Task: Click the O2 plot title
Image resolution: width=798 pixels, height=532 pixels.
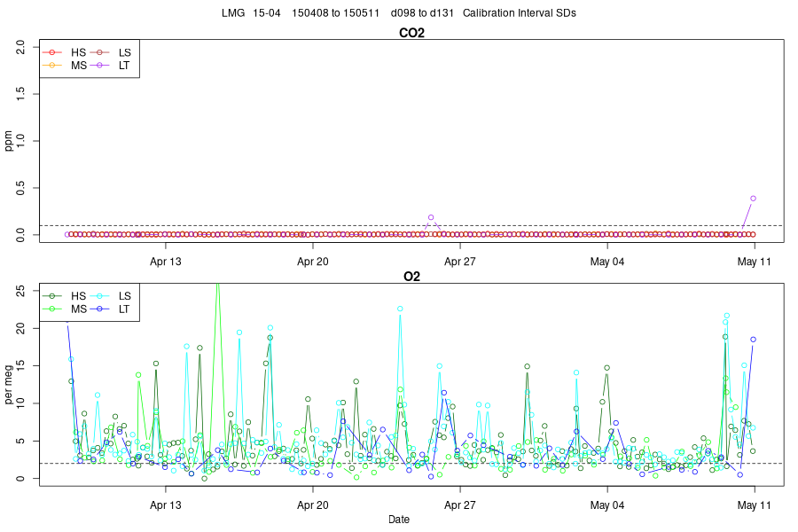Action: 411,277
